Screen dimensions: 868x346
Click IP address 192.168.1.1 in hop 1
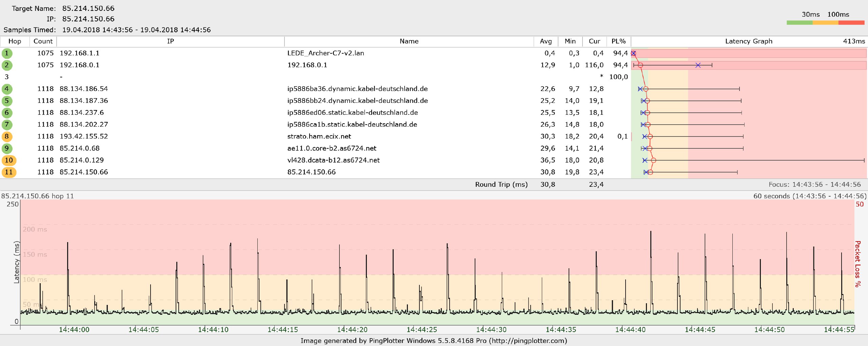(x=80, y=53)
